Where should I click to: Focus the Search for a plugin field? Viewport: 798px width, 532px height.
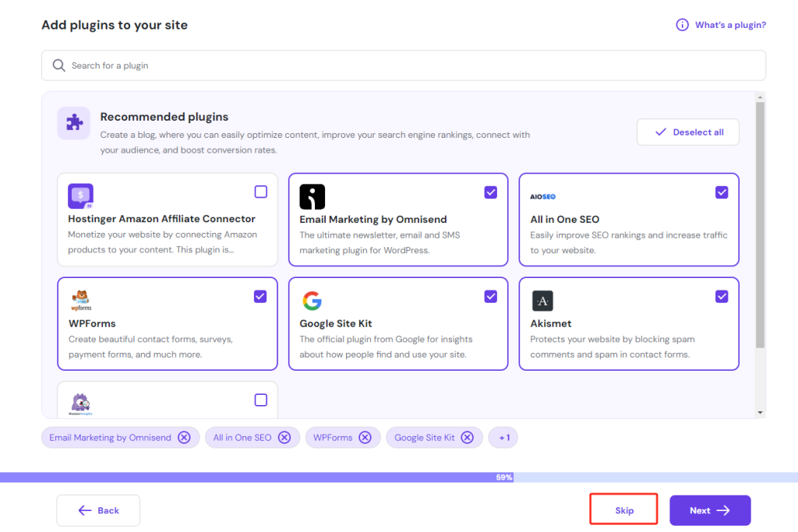coord(404,65)
